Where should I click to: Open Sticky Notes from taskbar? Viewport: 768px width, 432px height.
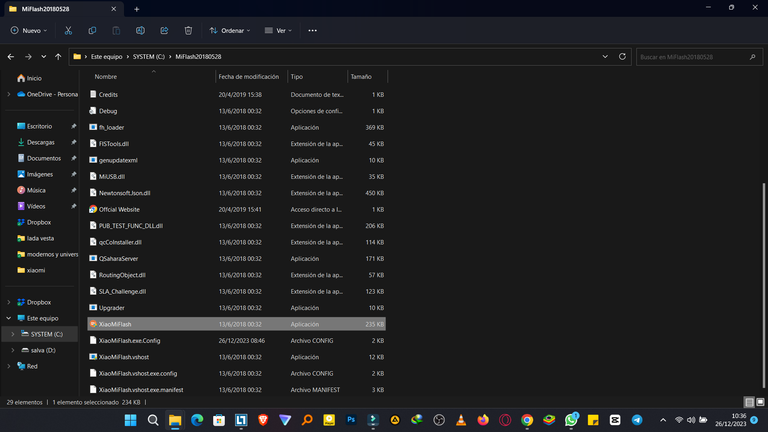tap(593, 420)
